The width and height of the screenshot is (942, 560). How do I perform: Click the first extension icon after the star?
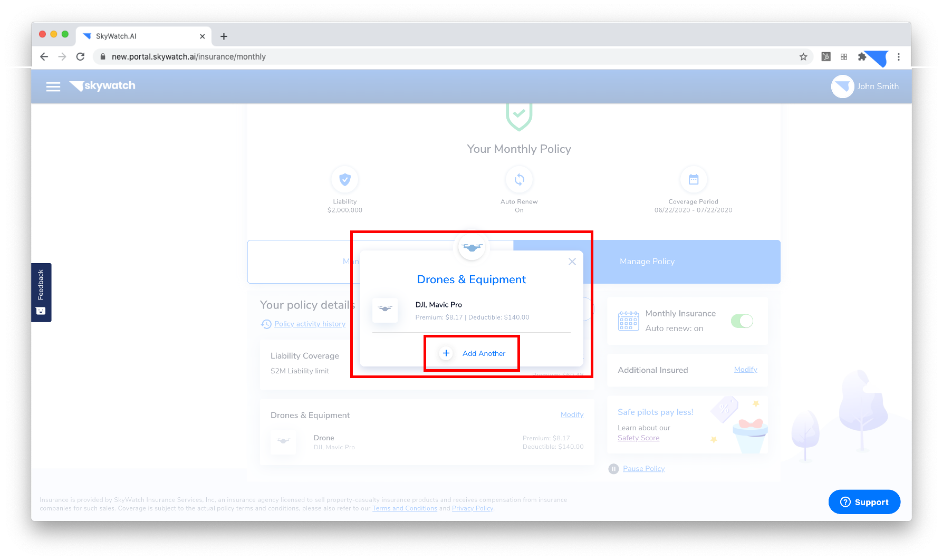(826, 56)
